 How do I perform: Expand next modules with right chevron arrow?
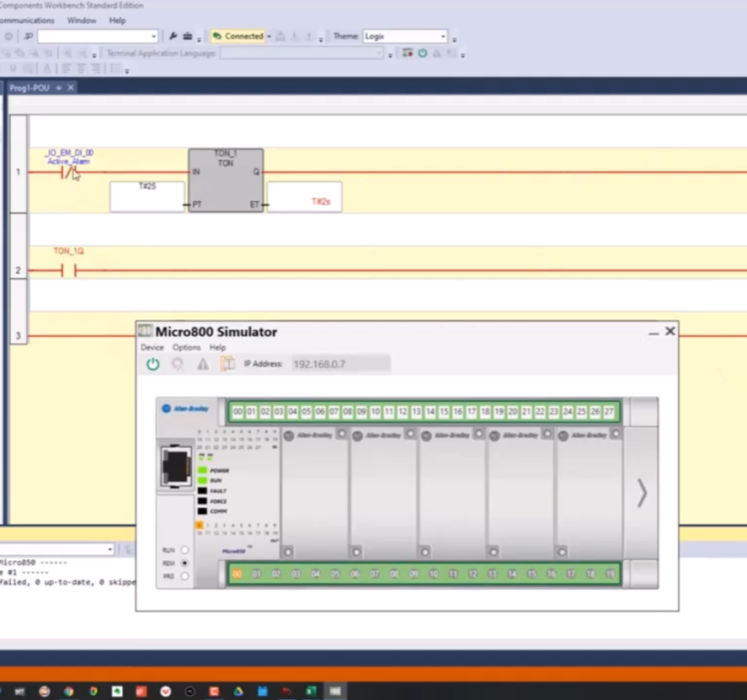[x=642, y=493]
